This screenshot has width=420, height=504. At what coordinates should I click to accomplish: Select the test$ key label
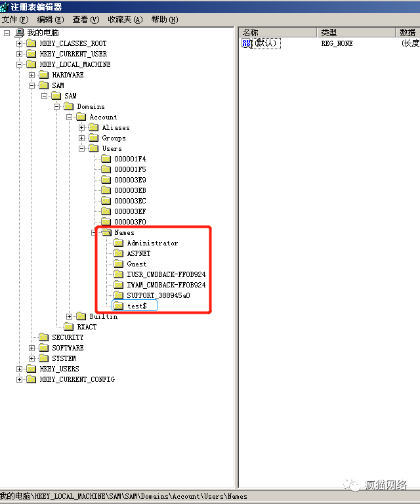coord(137,306)
